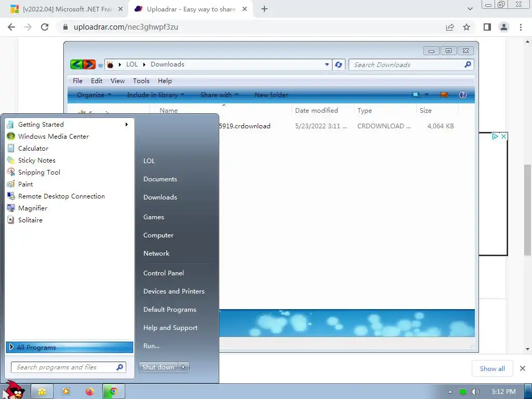Click the Snipping Tool scissors icon
532x399 pixels.
tap(11, 172)
